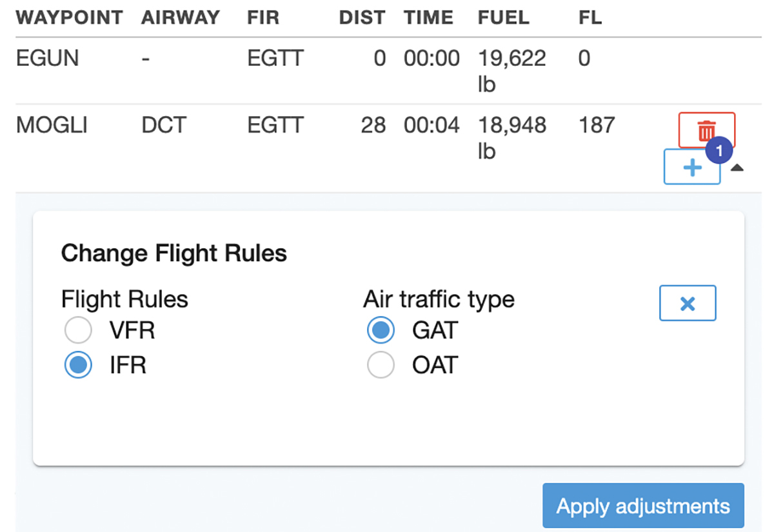Close the Change Flight Rules panel
774x532 pixels.
pyautogui.click(x=688, y=303)
